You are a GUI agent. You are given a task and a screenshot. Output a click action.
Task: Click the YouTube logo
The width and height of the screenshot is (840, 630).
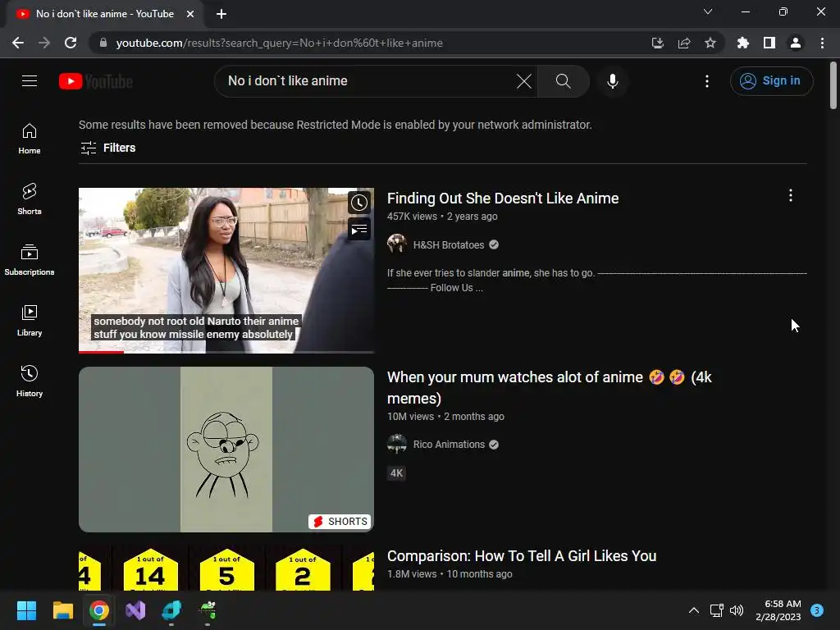point(96,81)
